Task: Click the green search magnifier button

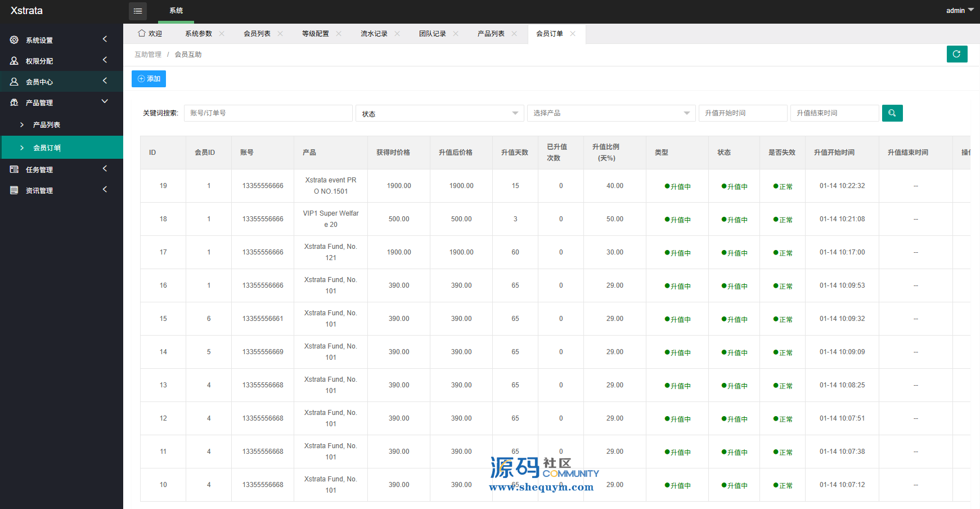Action: click(x=892, y=113)
